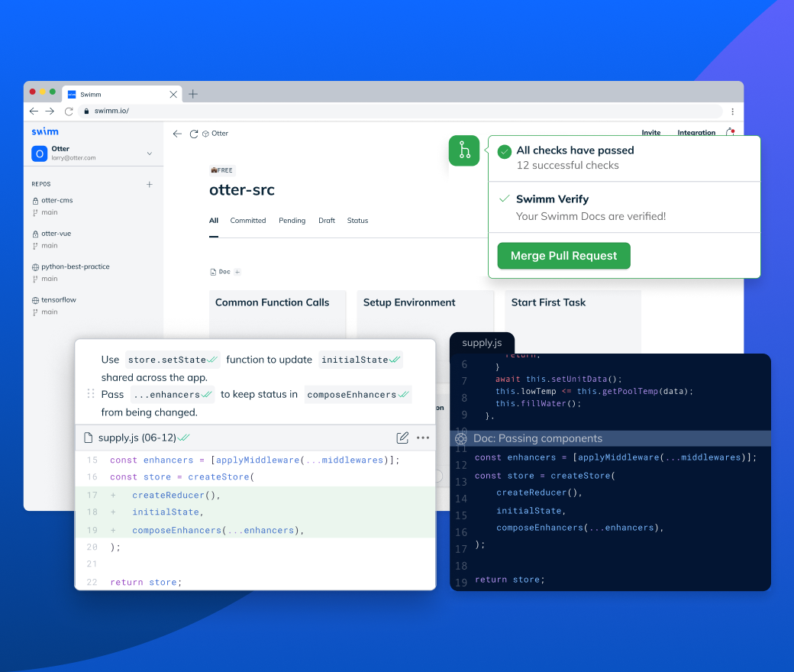Click the composeEnhancers code token
794x672 pixels.
pyautogui.click(x=358, y=395)
